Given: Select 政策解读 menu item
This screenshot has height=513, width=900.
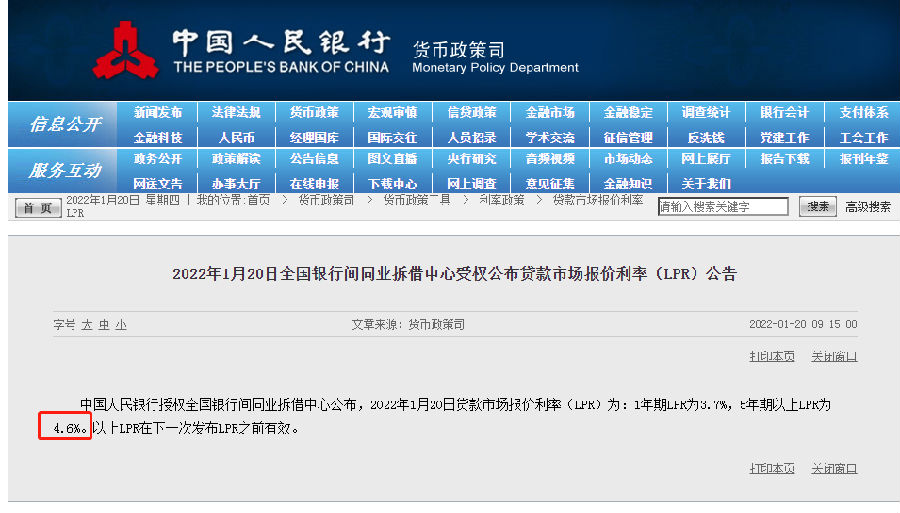Looking at the screenshot, I should 236,159.
